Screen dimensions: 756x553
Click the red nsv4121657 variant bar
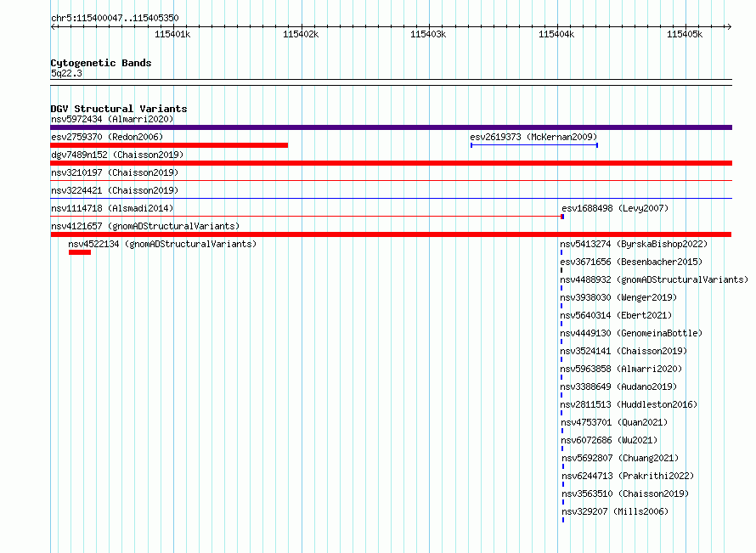tap(391, 234)
